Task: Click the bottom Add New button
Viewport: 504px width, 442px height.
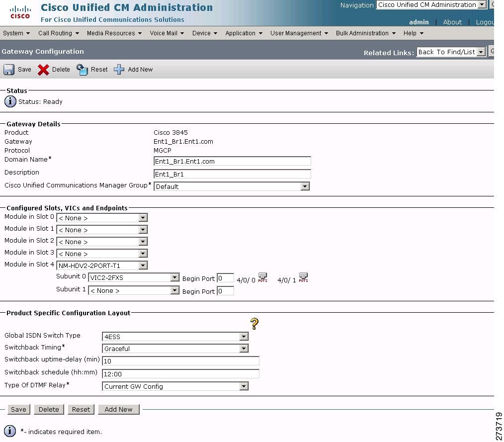Action: 119,409
